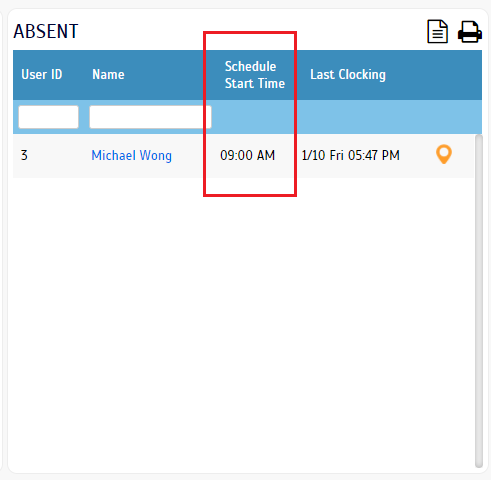Sort by Schedule Start Time header

pos(255,75)
